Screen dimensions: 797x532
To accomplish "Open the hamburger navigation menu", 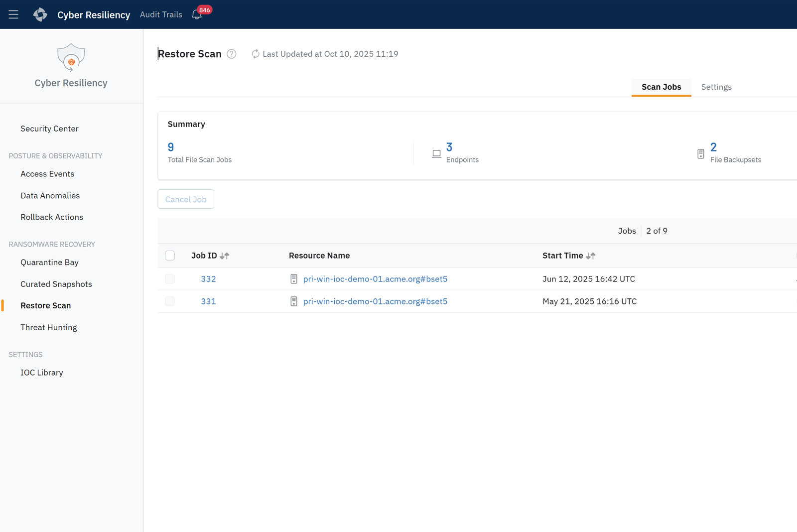I will (x=13, y=14).
